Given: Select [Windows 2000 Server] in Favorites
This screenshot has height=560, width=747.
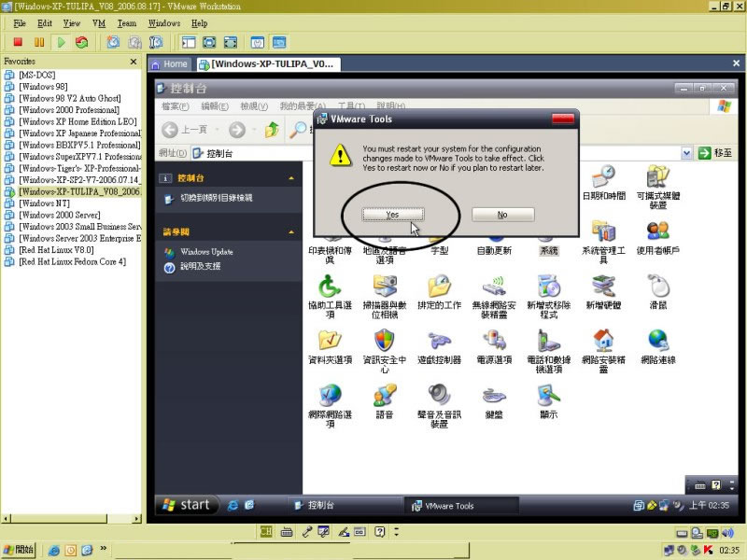Looking at the screenshot, I should [60, 215].
